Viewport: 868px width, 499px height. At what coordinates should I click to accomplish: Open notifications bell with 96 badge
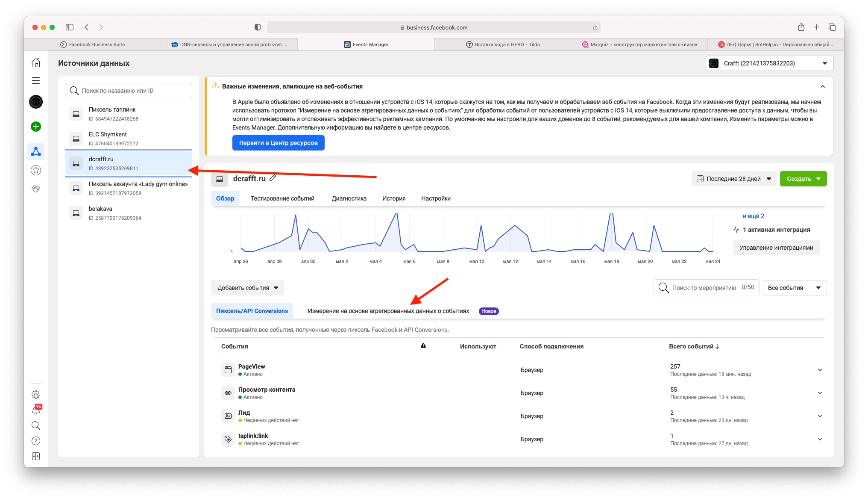tap(36, 410)
